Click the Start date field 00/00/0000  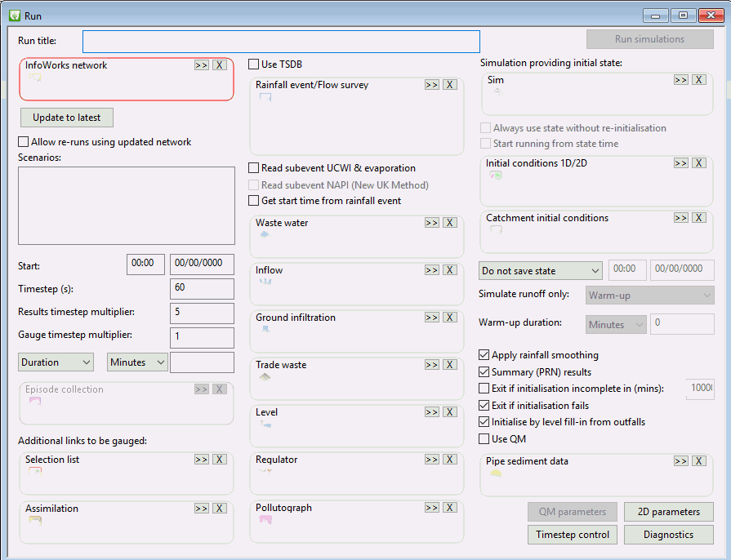point(202,264)
